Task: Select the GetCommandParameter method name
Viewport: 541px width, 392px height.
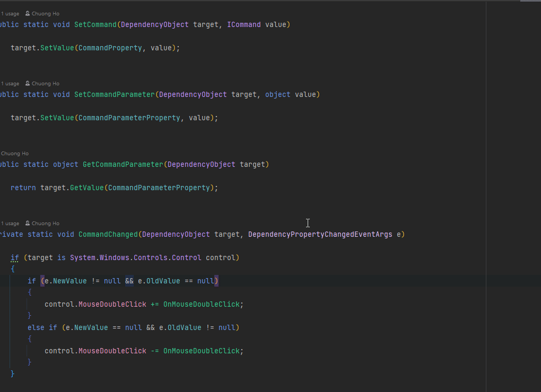Action: click(x=123, y=164)
